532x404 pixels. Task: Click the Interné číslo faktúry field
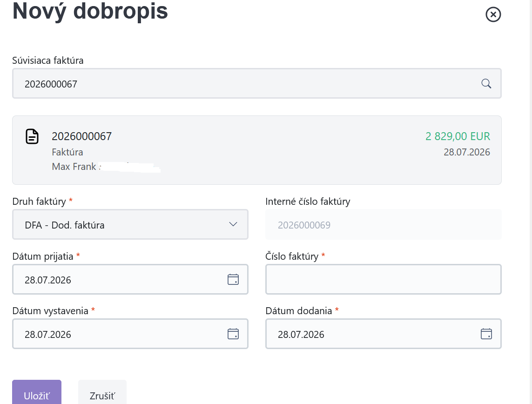pyautogui.click(x=384, y=224)
